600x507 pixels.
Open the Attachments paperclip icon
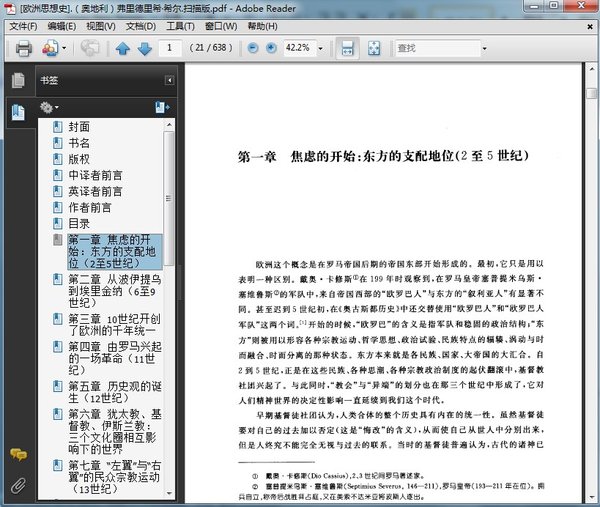click(x=18, y=486)
